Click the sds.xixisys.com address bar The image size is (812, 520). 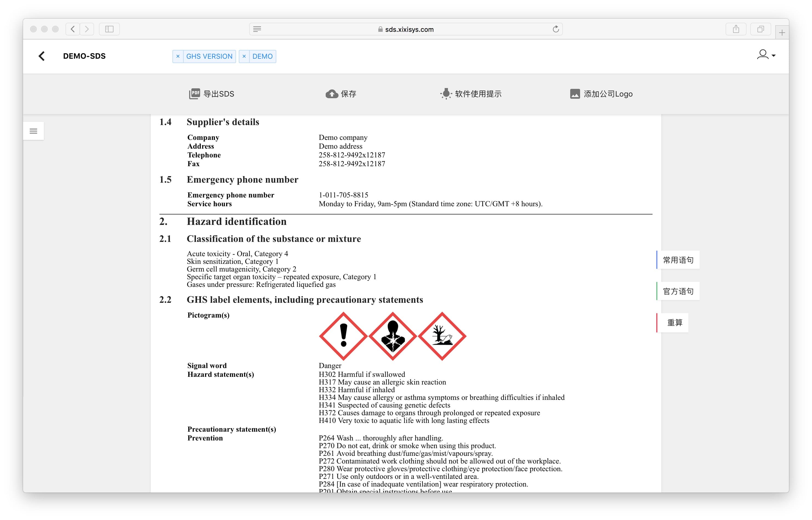tap(406, 29)
